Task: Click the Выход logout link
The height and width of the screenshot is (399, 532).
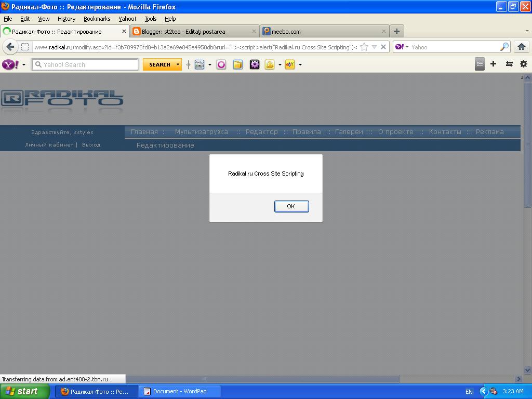Action: click(91, 144)
